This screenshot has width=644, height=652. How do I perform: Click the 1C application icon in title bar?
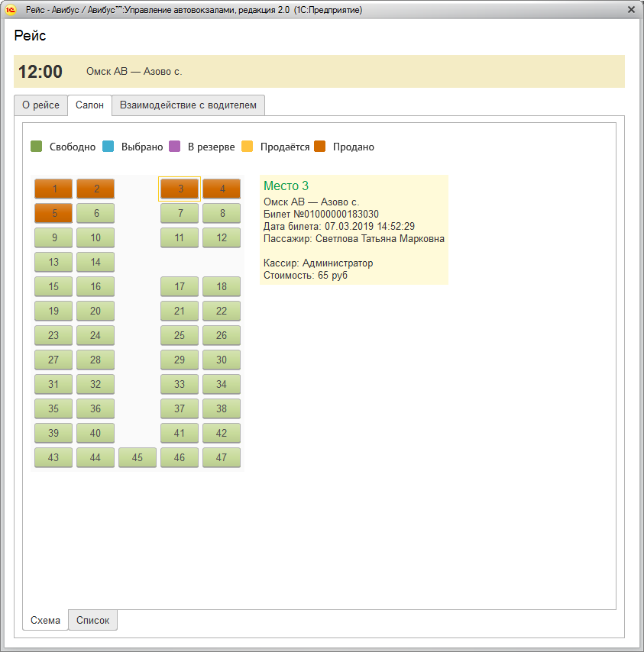(11, 10)
